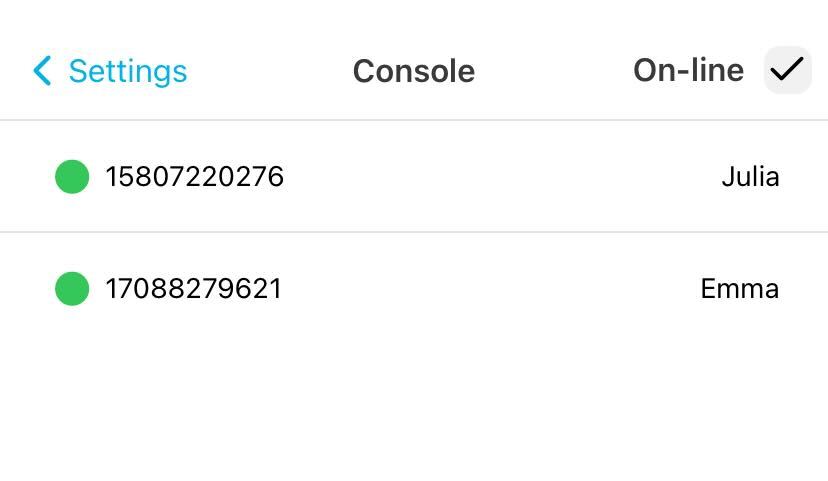
Task: Click header space between Console and On-line
Action: (553, 71)
